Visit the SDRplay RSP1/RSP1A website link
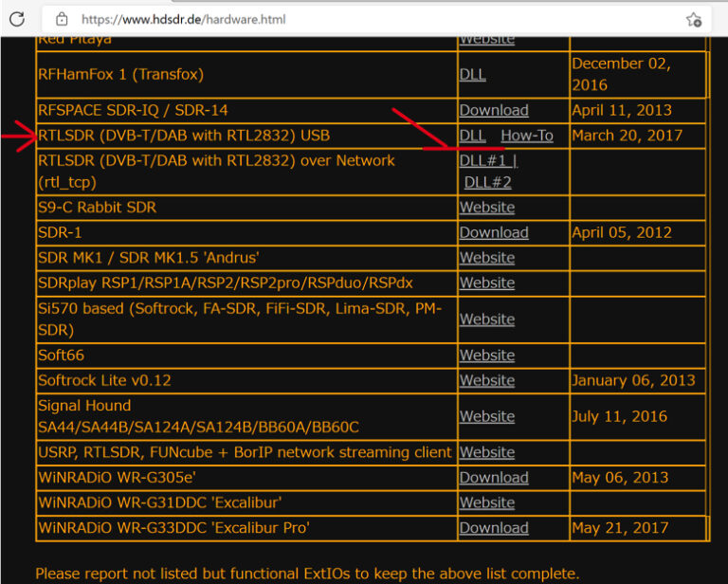 point(486,283)
